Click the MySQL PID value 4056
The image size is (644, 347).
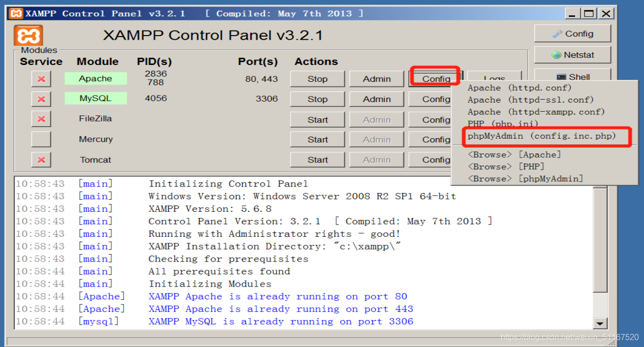coord(155,98)
